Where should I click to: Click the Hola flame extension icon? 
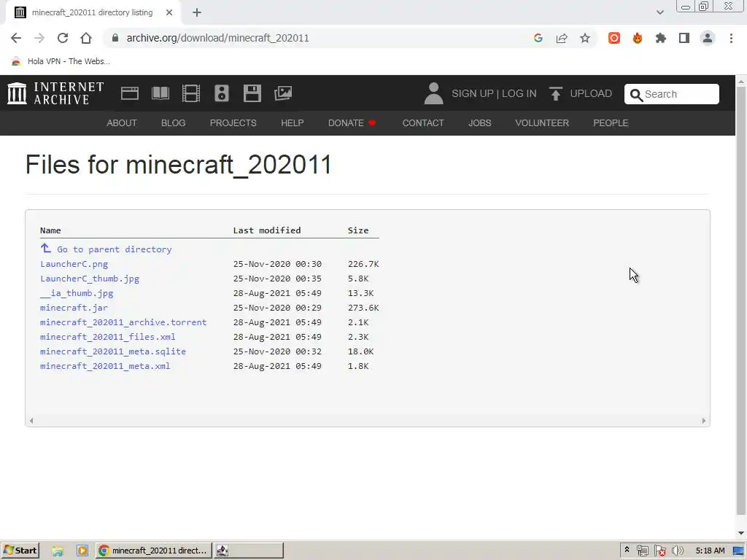pyautogui.click(x=638, y=38)
